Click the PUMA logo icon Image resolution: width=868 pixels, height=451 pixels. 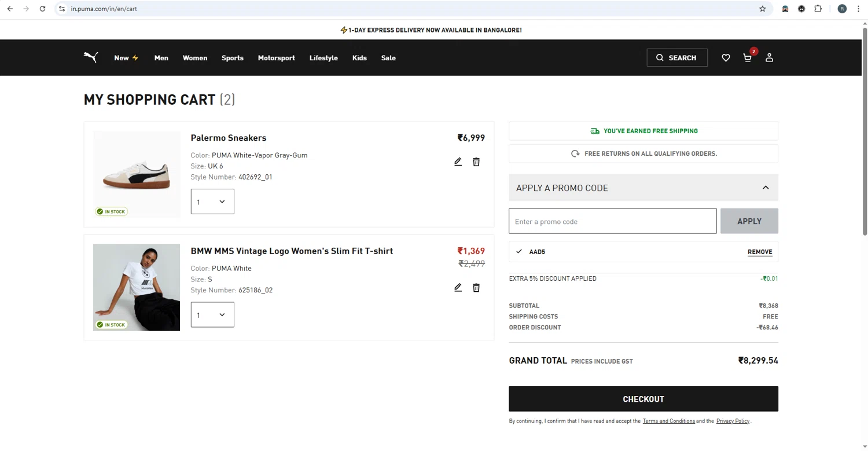click(91, 57)
